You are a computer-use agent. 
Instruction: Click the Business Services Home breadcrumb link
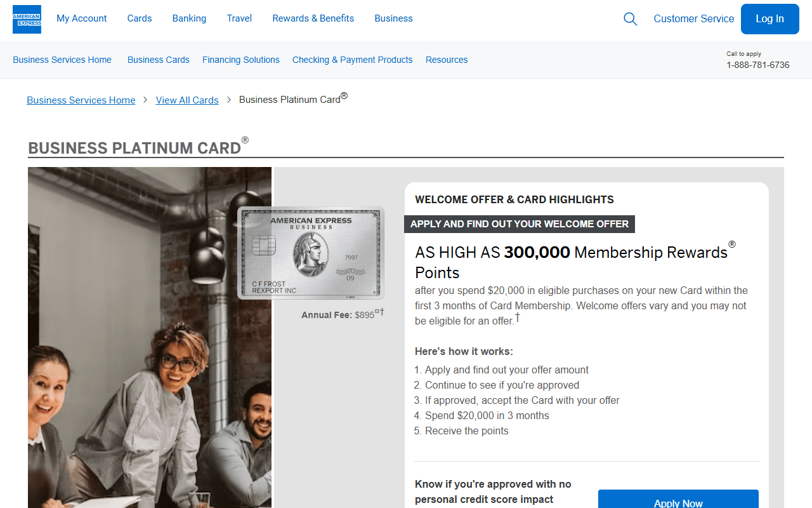tap(81, 100)
